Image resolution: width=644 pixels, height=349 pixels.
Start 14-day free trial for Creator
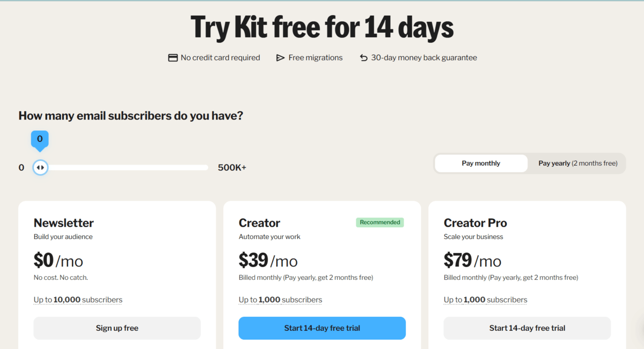click(x=322, y=328)
